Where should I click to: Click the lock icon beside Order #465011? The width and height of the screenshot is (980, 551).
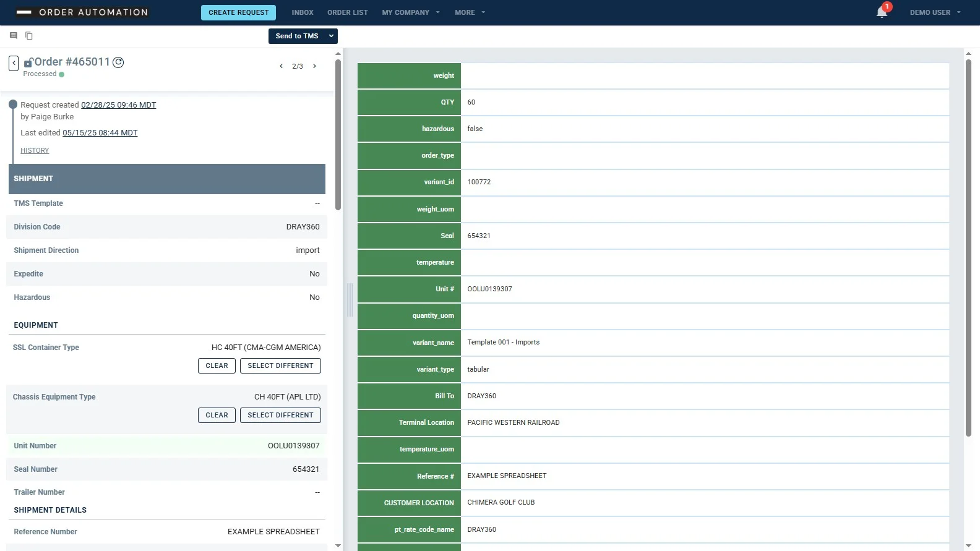tap(28, 62)
